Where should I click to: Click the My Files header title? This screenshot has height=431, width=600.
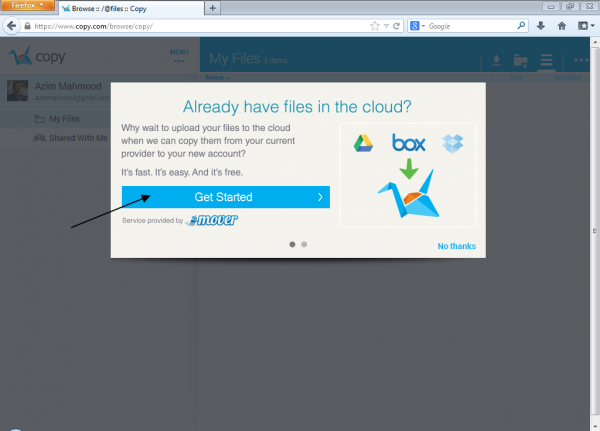(x=235, y=59)
